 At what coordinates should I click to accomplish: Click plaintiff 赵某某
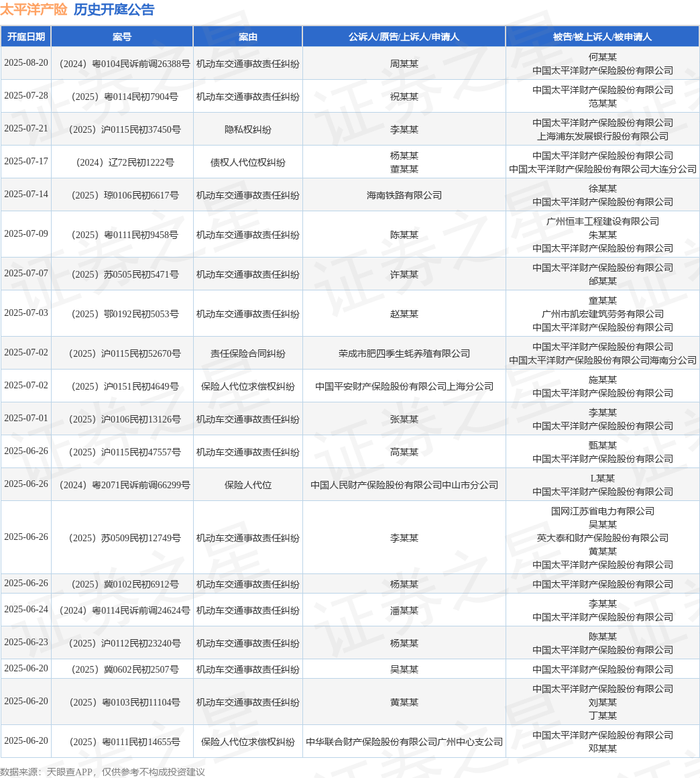tap(404, 314)
